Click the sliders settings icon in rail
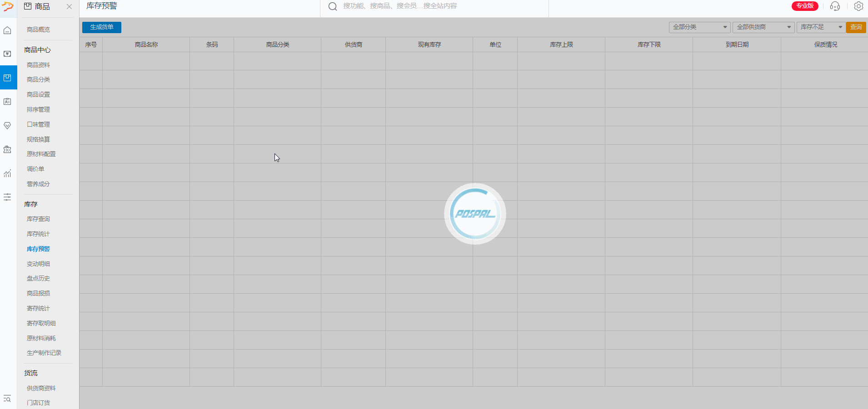The image size is (868, 409). click(x=7, y=197)
